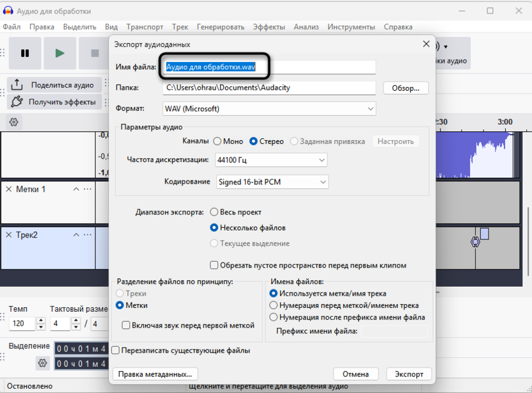Open the Справка menu
This screenshot has height=393, width=532.
tap(398, 27)
